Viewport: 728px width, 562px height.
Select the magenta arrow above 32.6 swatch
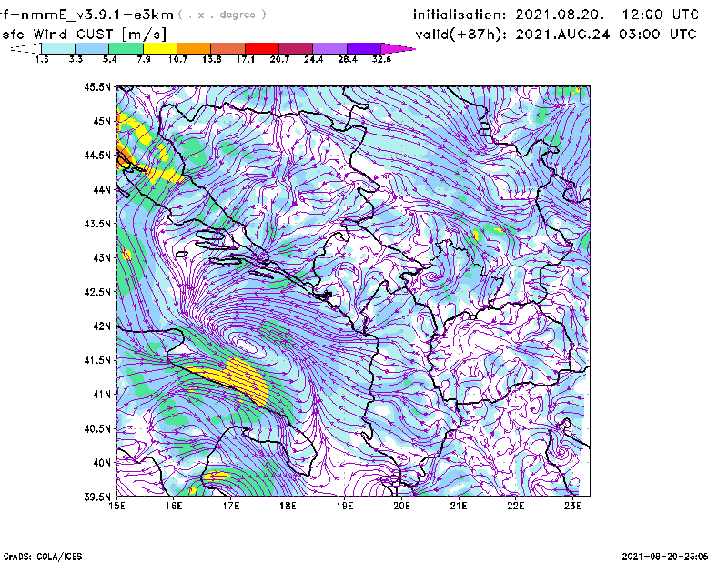[x=398, y=48]
